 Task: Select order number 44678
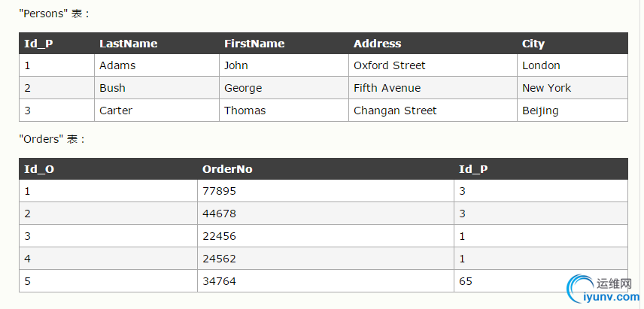[x=219, y=214]
